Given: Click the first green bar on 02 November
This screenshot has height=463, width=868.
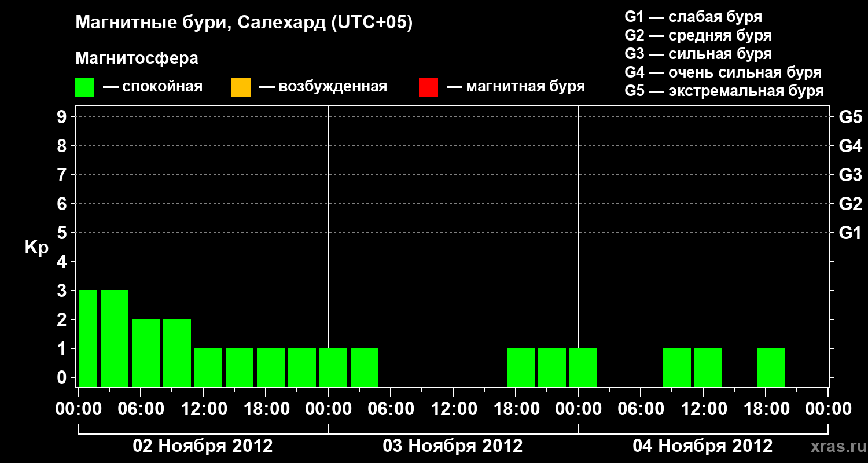Looking at the screenshot, I should pos(88,338).
